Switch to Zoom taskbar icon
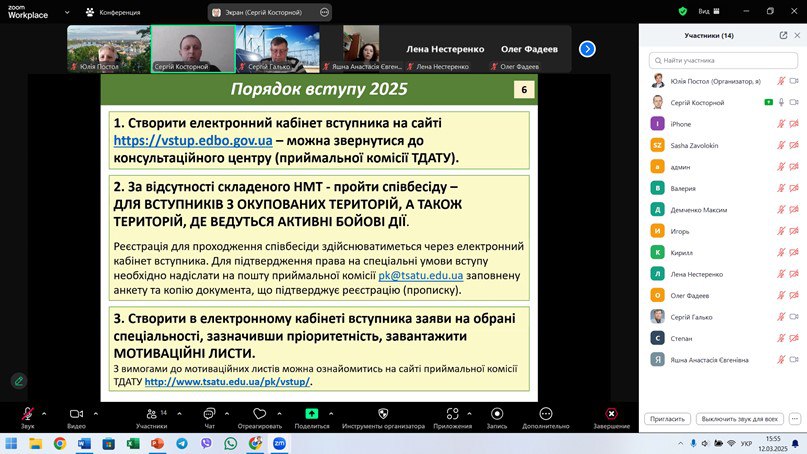This screenshot has height=454, width=807. 279,443
